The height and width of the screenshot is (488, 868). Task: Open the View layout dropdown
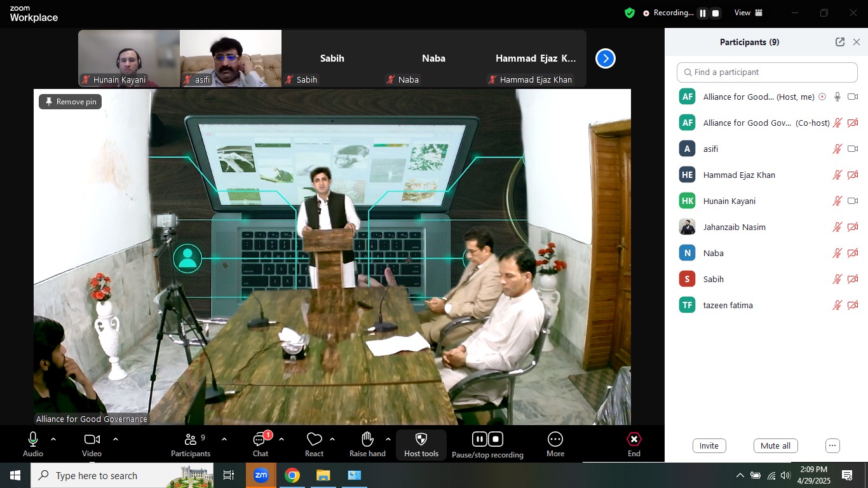(x=748, y=13)
